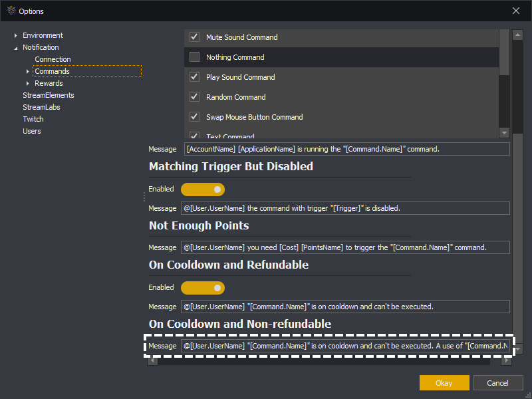532x399 pixels.
Task: Open Rewards in the options tree
Action: pos(49,83)
